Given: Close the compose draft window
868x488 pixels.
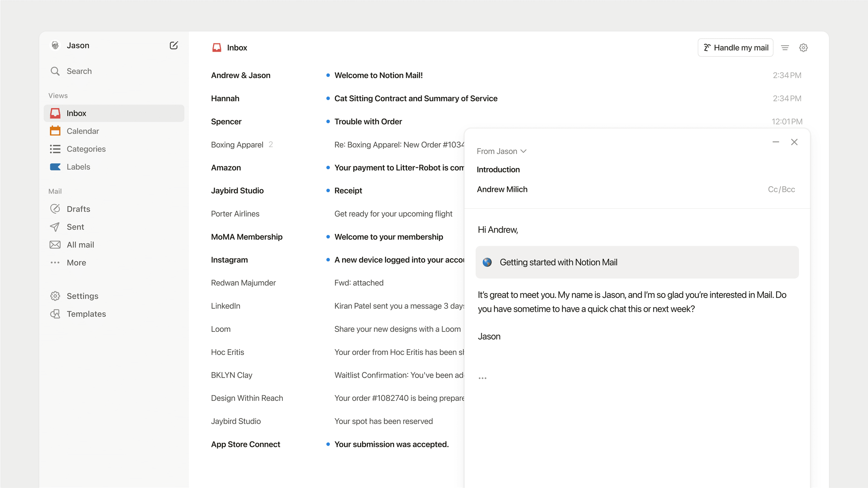Looking at the screenshot, I should click(794, 142).
